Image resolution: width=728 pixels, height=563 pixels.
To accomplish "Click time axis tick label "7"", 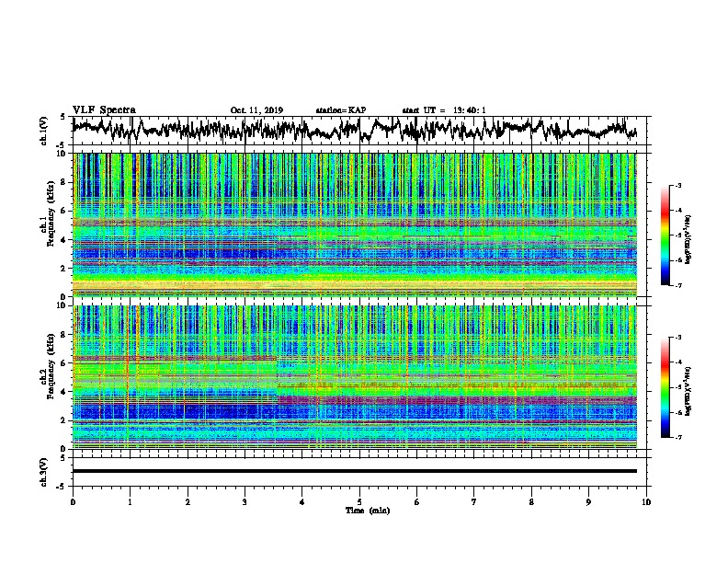I will [474, 502].
